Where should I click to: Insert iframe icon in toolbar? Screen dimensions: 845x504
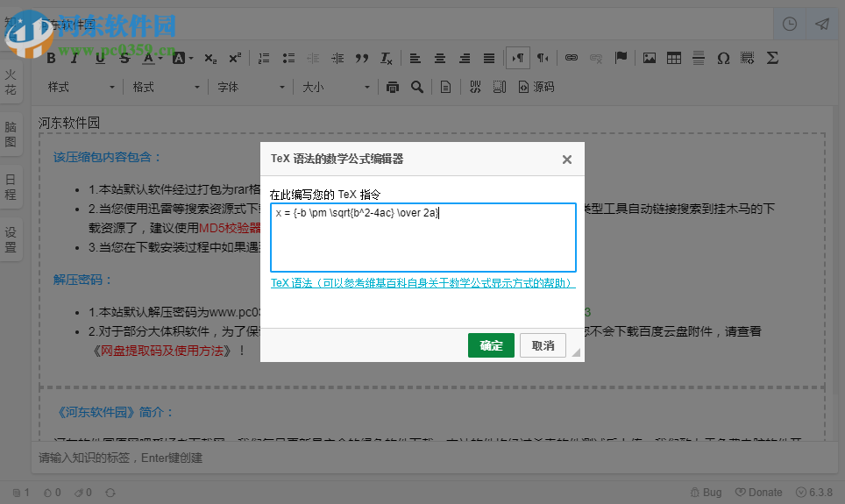(748, 58)
